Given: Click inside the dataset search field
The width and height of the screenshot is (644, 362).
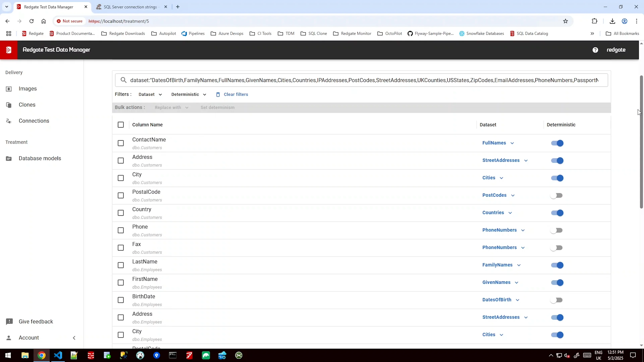Looking at the screenshot, I should (362, 80).
